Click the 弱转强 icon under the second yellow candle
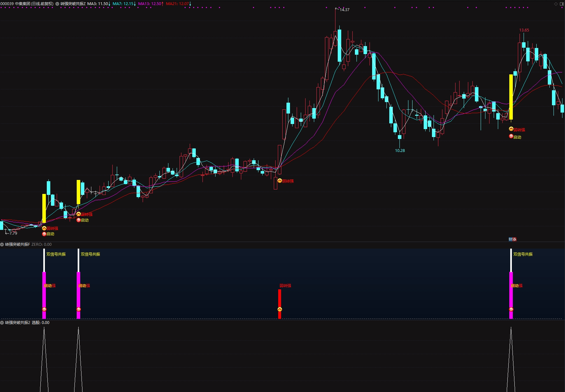Image resolution: width=565 pixels, height=392 pixels. pos(79,214)
